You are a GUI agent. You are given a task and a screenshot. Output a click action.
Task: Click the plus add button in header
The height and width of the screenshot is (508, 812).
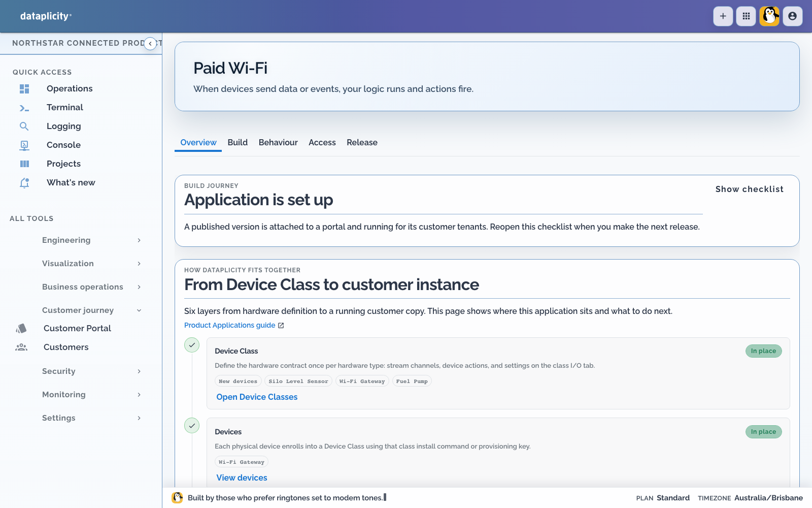[x=723, y=16]
